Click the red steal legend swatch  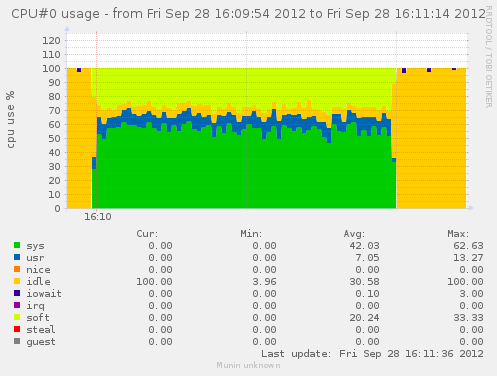(x=17, y=329)
